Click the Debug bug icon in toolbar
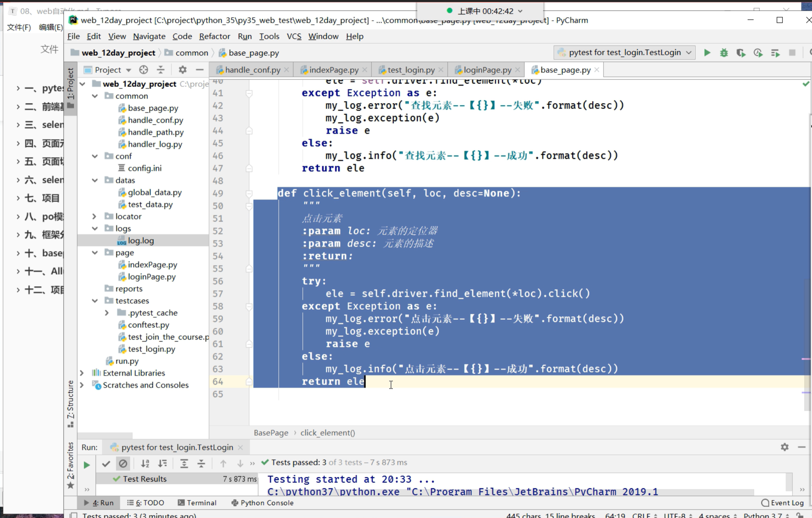The width and height of the screenshot is (812, 518). click(724, 53)
